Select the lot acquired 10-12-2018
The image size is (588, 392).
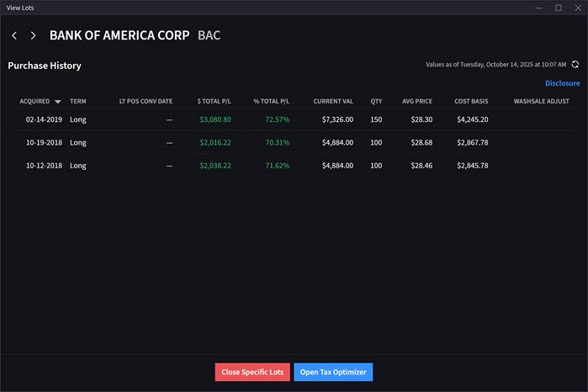40,166
